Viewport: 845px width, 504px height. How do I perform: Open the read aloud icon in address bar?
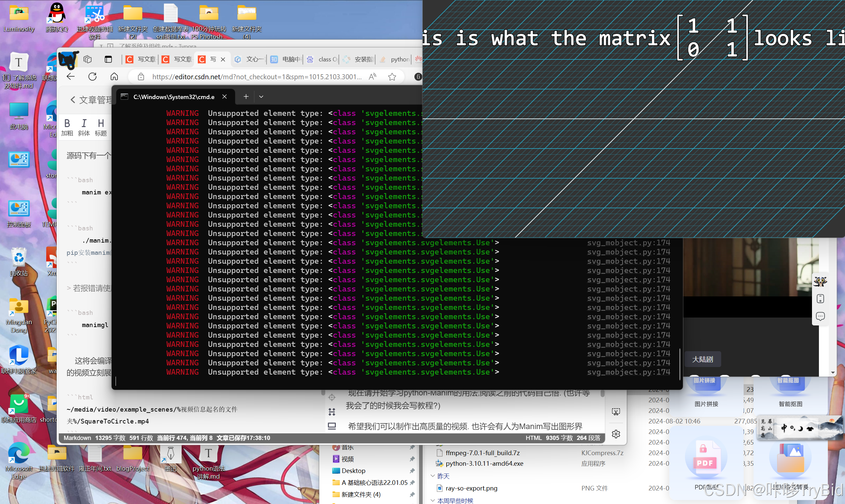click(x=373, y=77)
